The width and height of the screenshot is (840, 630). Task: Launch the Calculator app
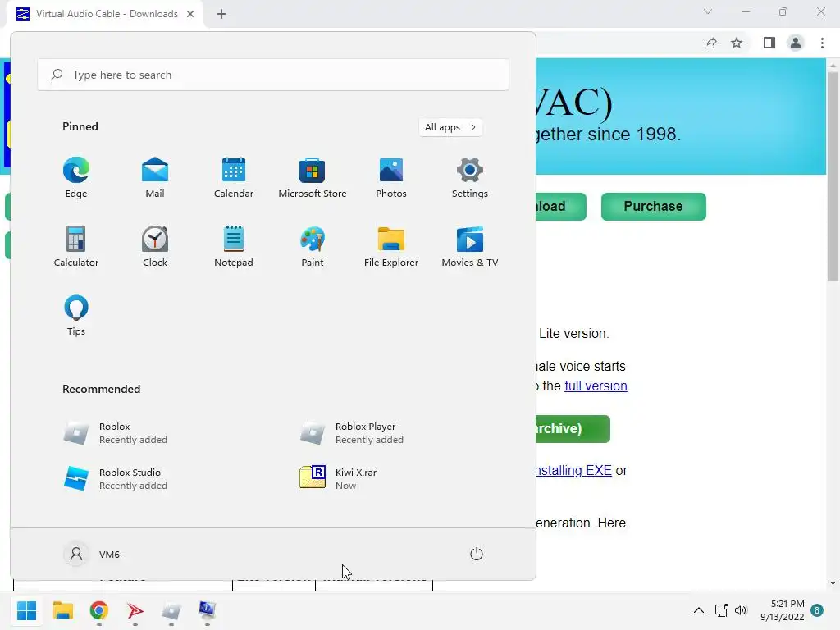click(x=76, y=246)
